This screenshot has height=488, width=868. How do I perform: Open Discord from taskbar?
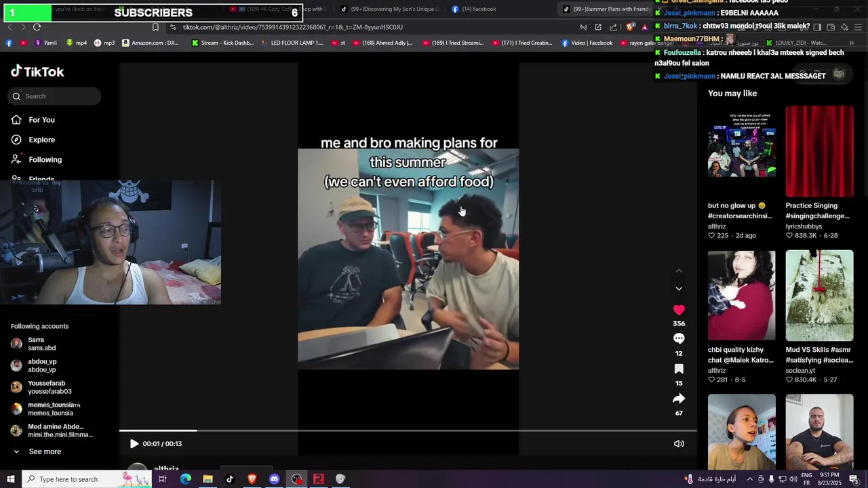point(274,479)
